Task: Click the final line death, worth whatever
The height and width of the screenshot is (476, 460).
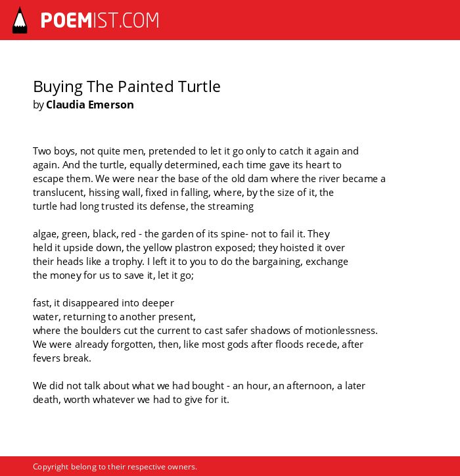Action: pyautogui.click(x=131, y=400)
